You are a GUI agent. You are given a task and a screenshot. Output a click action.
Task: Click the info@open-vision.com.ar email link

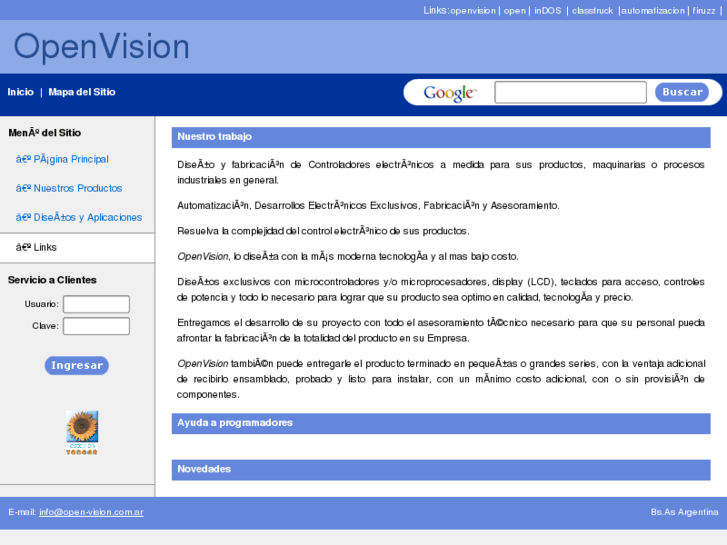coord(91,512)
